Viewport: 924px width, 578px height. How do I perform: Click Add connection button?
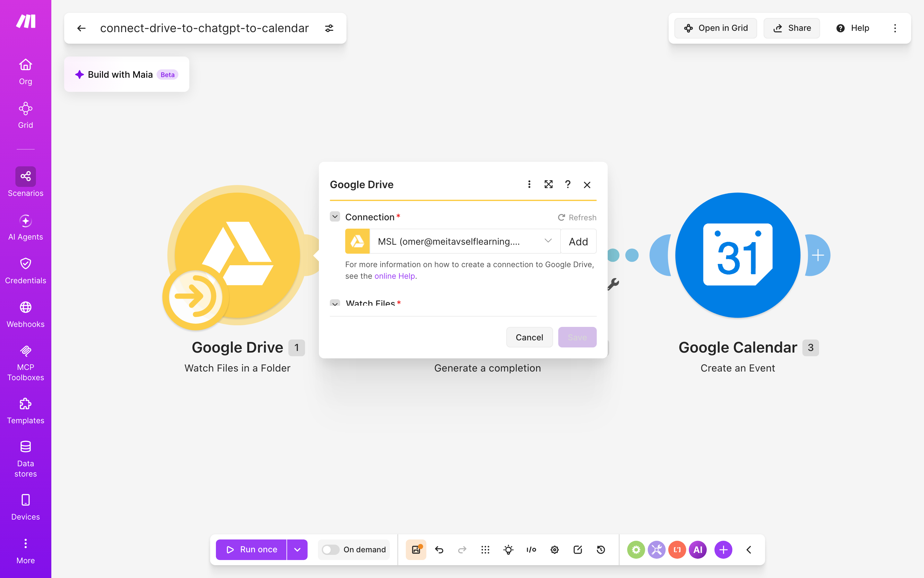tap(578, 241)
